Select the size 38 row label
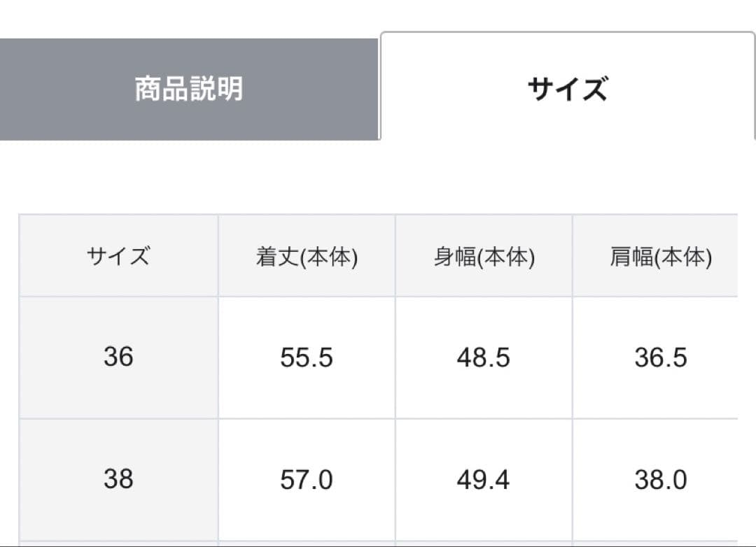This screenshot has height=547, width=756. (118, 480)
